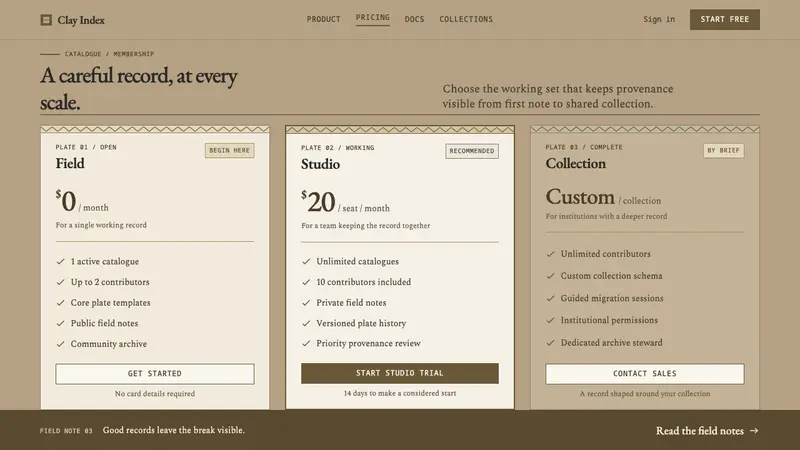
Task: Click the Begin Here badge
Action: tap(230, 151)
